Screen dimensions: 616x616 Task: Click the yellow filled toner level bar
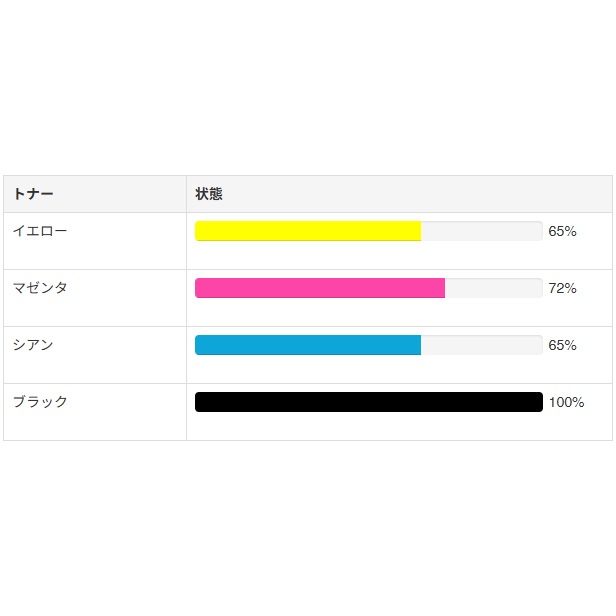(307, 231)
